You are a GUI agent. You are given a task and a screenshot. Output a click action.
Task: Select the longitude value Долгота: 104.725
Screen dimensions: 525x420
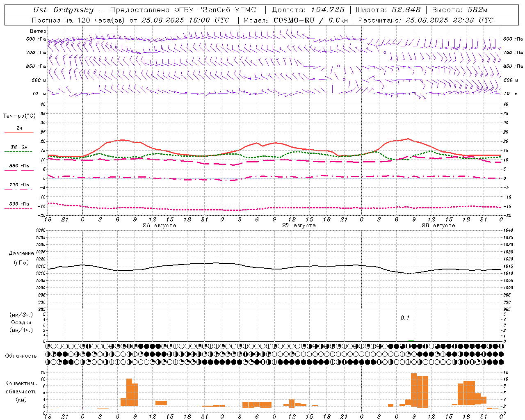[x=308, y=10]
